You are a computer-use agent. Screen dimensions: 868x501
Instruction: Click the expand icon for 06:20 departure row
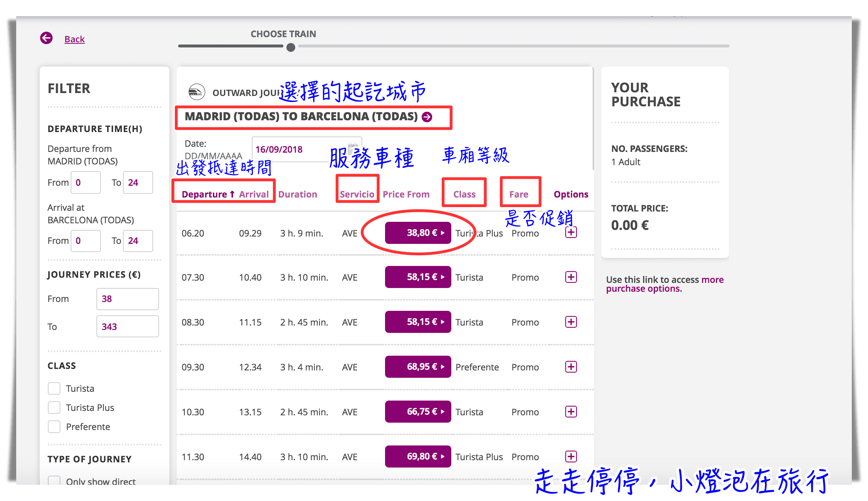point(571,232)
